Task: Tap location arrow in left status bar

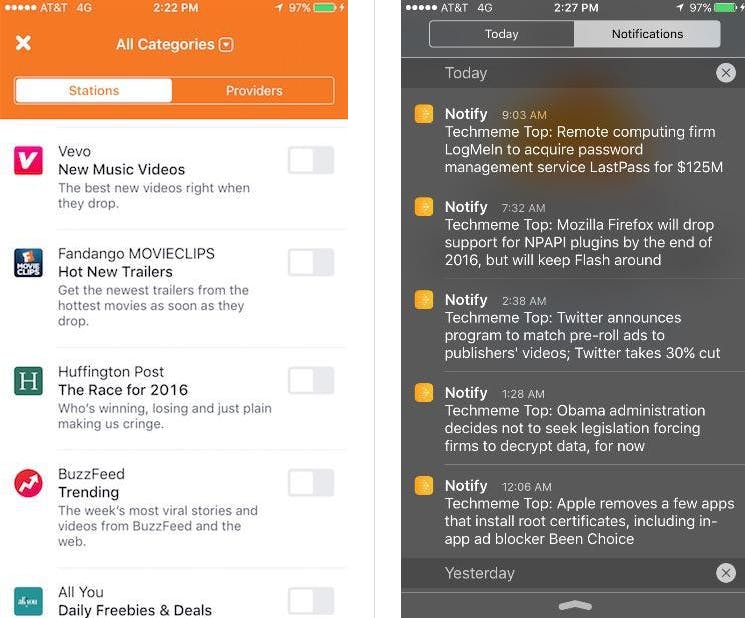Action: click(279, 8)
